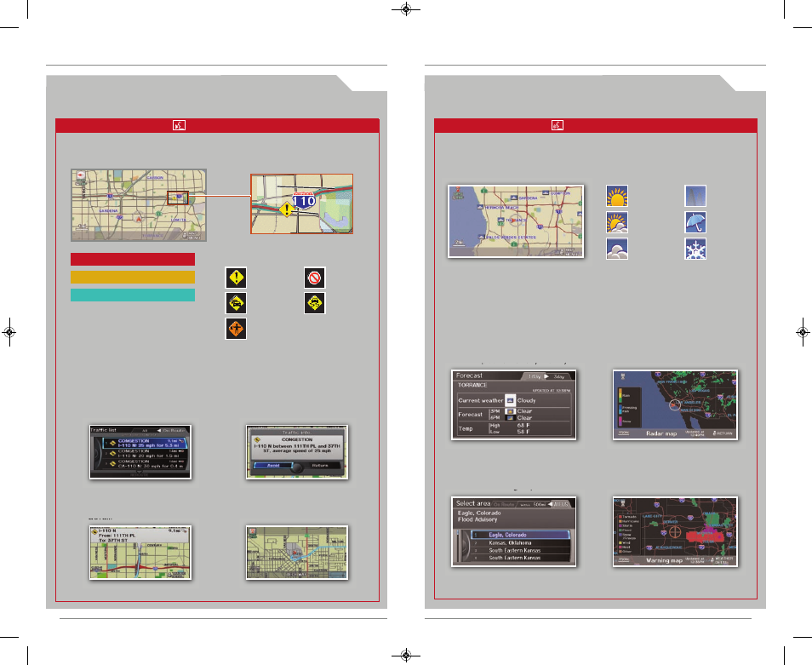The width and height of the screenshot is (812, 665).
Task: Select the On Route tab in Traffic list
Action: coord(173,430)
